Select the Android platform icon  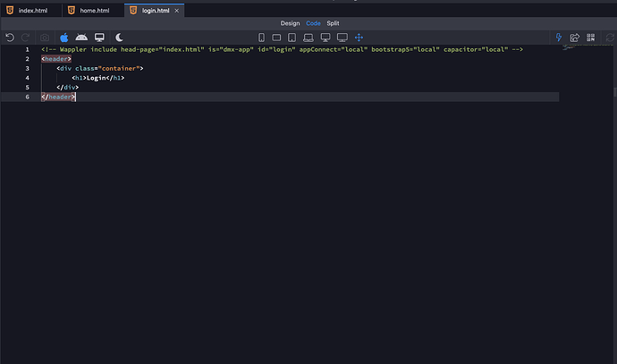pyautogui.click(x=81, y=38)
